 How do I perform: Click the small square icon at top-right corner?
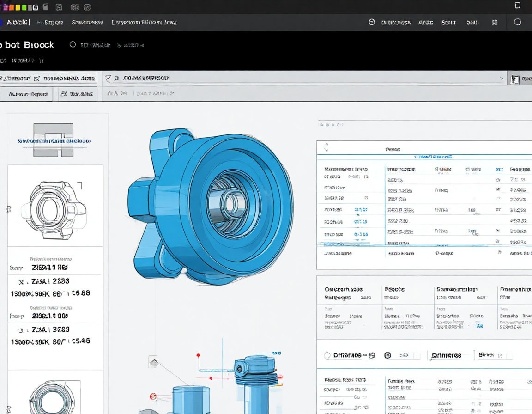click(517, 6)
